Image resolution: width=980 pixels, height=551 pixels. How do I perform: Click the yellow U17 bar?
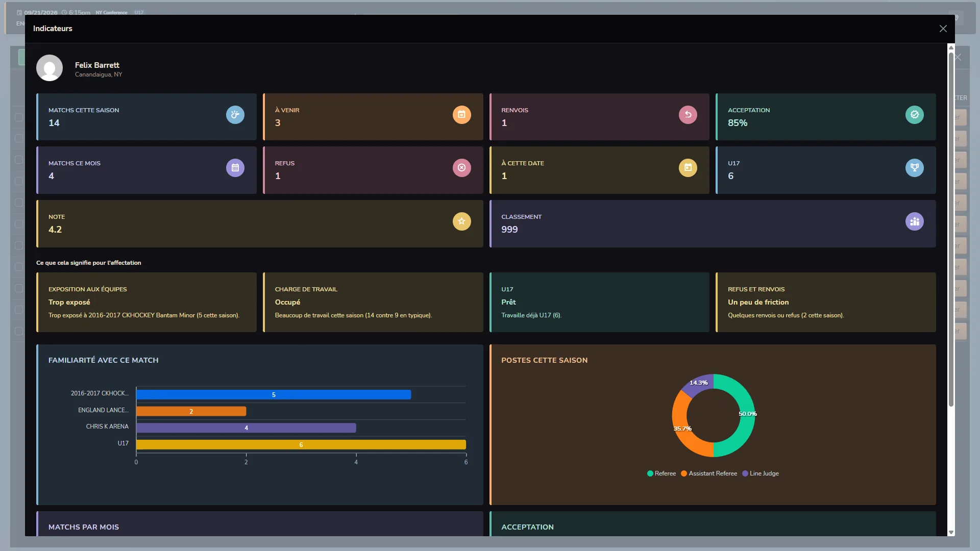[x=301, y=445]
